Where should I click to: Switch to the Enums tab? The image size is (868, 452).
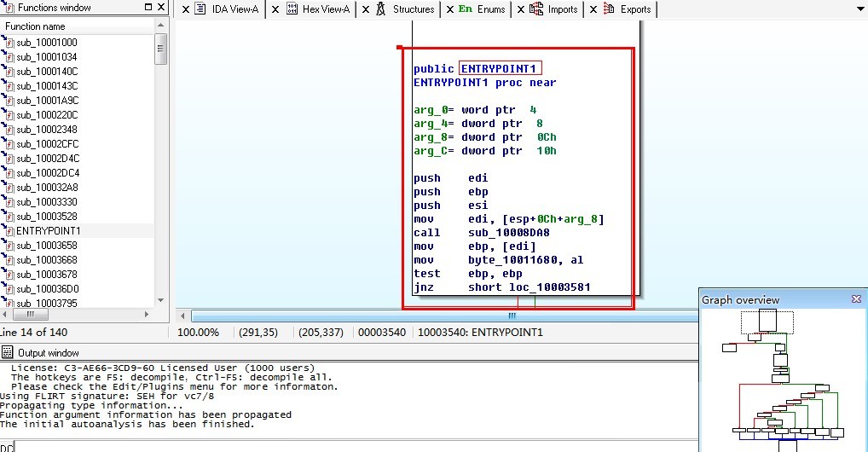pyautogui.click(x=491, y=9)
